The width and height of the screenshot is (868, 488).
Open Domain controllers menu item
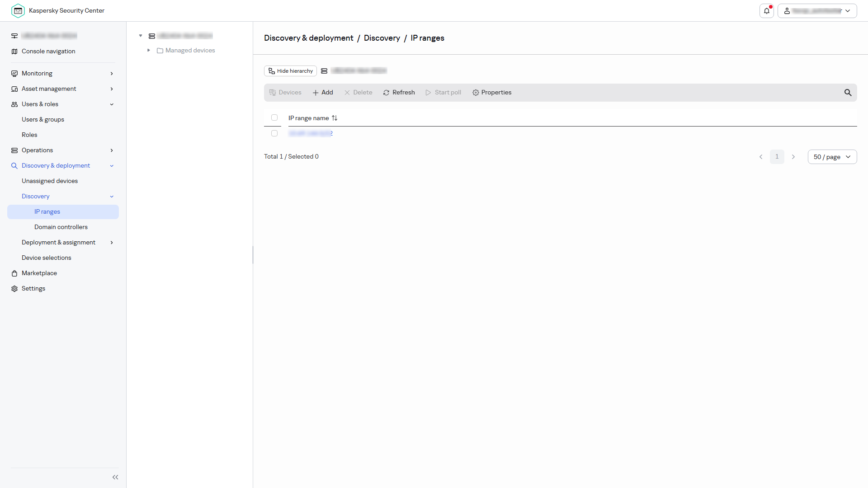coord(61,227)
